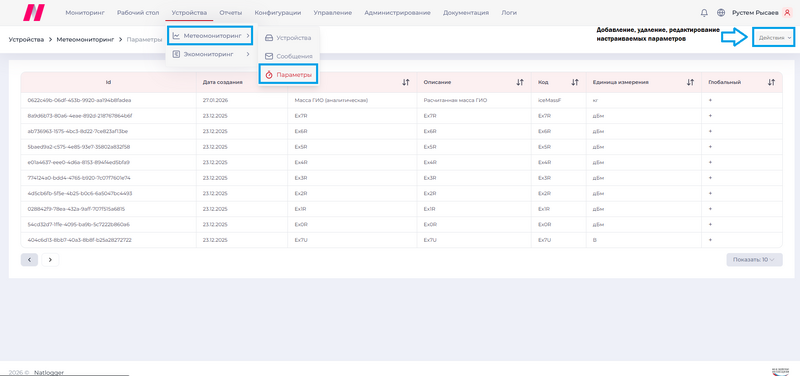800x376 pixels.
Task: Open the language globe selector
Action: tap(720, 13)
